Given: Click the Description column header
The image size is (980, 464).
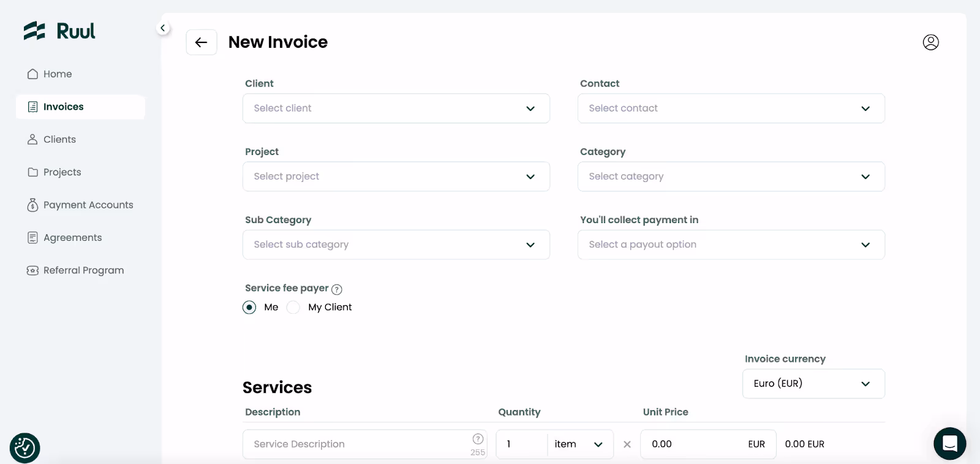Looking at the screenshot, I should coord(273,412).
